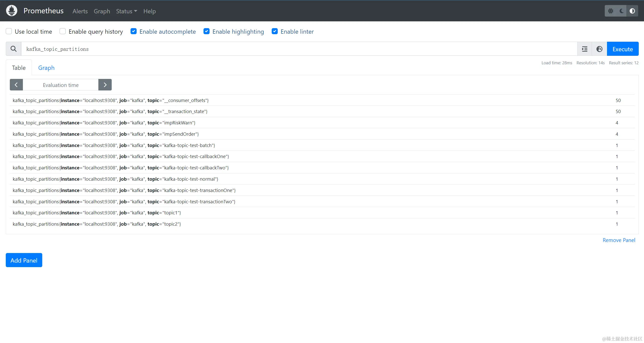The height and width of the screenshot is (343, 644).
Task: Check Enable query history
Action: (x=63, y=31)
